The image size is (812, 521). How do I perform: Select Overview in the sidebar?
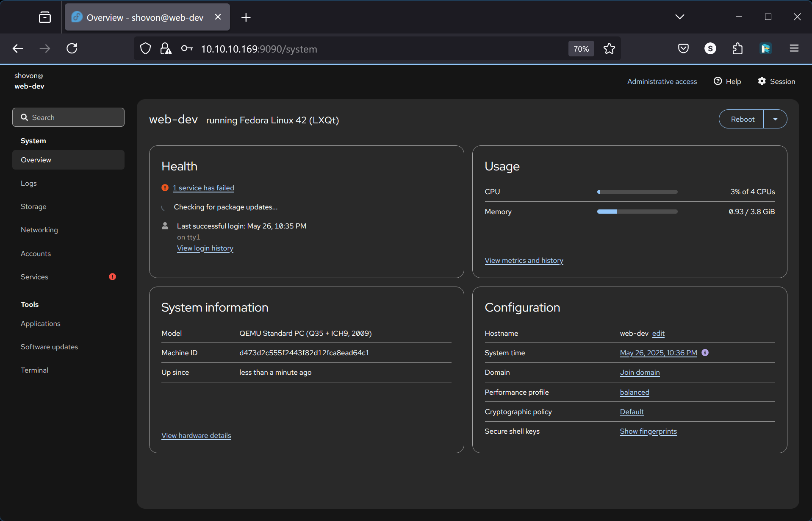[x=68, y=160]
